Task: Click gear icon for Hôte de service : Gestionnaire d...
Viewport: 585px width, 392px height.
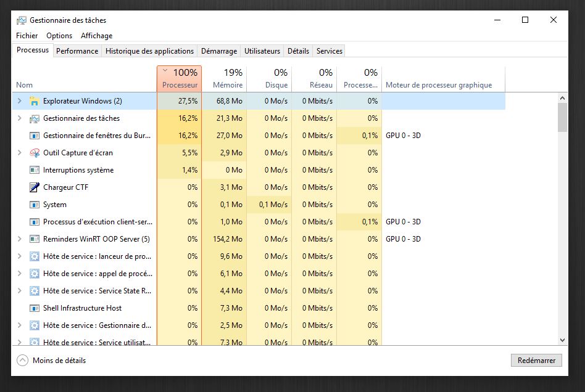Action: point(35,325)
